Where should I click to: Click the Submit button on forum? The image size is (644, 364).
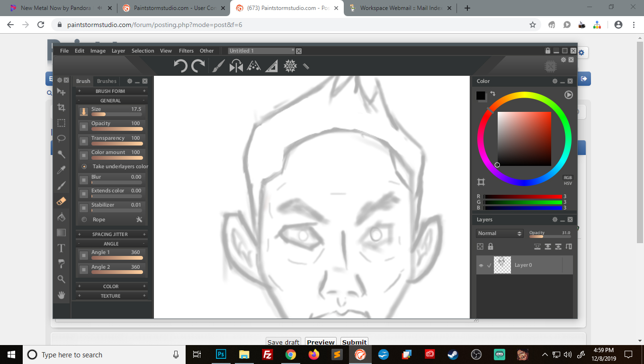click(354, 342)
